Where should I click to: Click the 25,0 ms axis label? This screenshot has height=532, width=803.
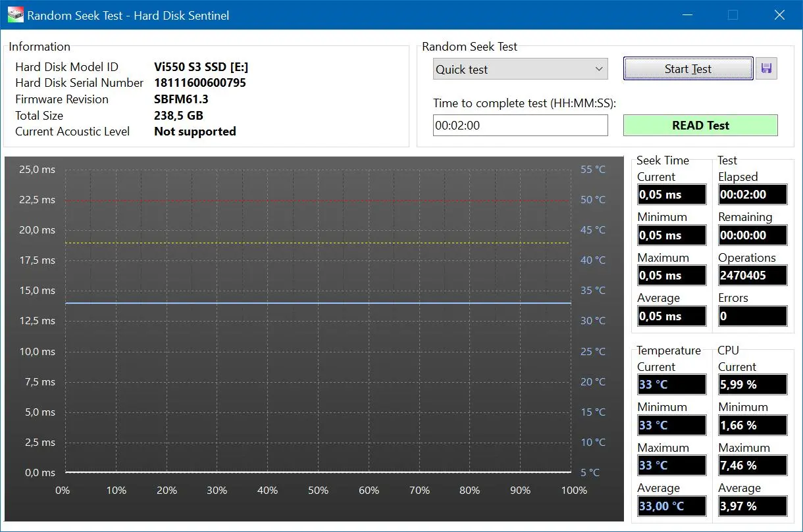point(38,170)
